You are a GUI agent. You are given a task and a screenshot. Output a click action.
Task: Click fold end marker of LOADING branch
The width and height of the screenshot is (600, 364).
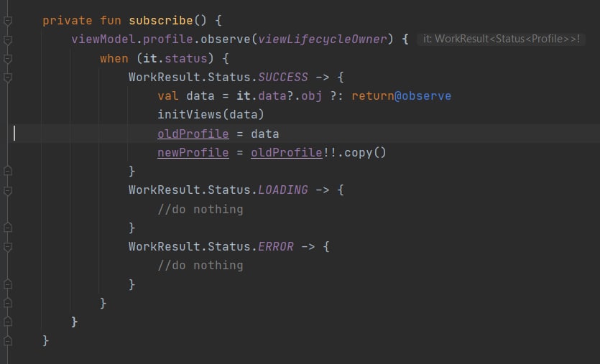(x=8, y=228)
